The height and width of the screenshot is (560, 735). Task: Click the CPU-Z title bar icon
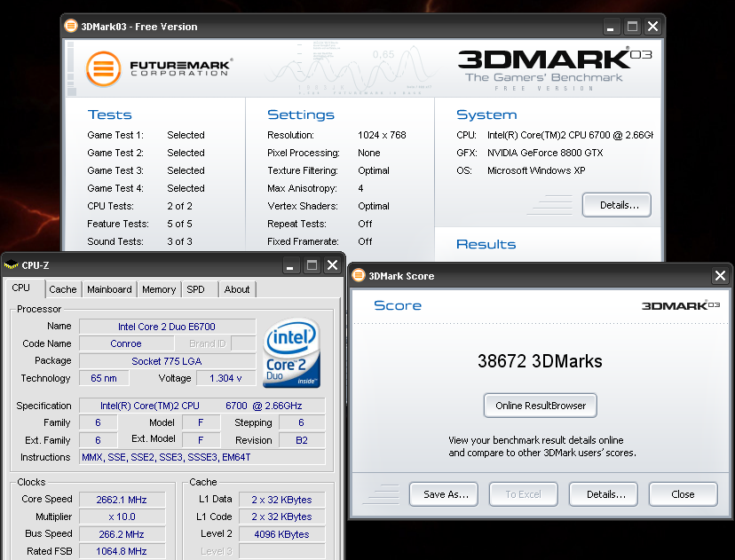[11, 265]
